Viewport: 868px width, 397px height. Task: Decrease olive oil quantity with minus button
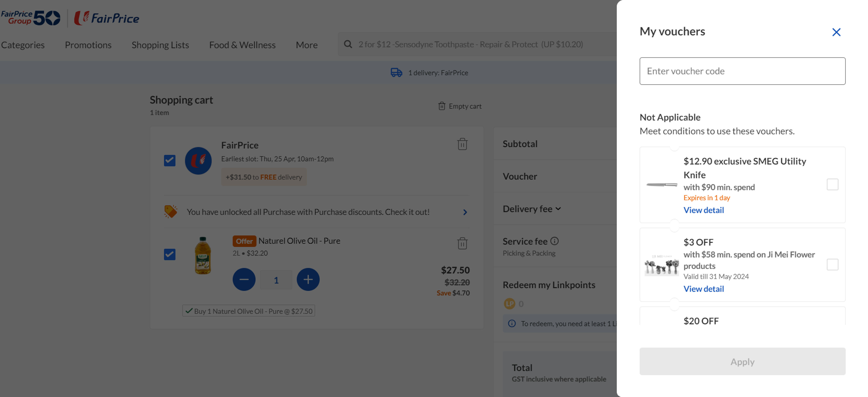(244, 279)
